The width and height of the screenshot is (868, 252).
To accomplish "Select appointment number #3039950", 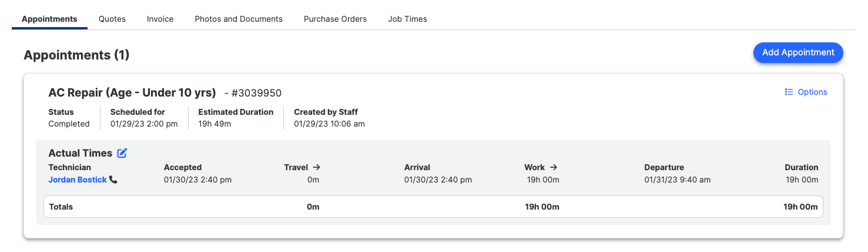I will (x=256, y=93).
